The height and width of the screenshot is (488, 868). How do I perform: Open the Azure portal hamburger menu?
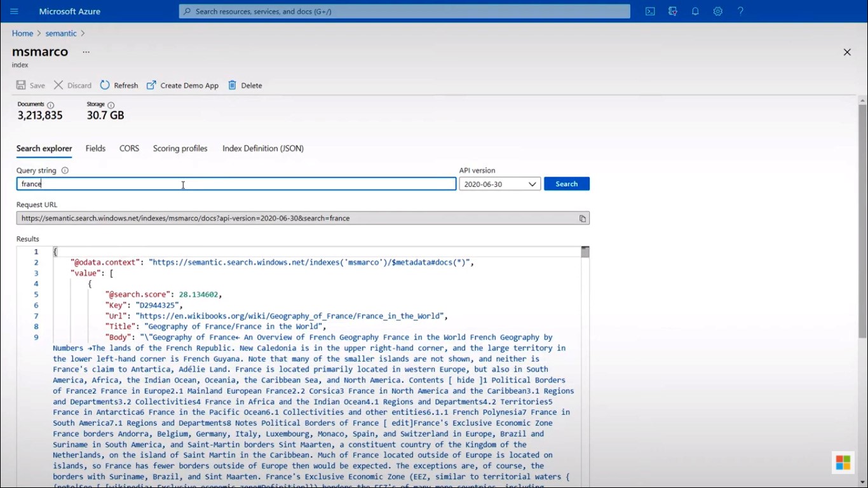(x=15, y=11)
